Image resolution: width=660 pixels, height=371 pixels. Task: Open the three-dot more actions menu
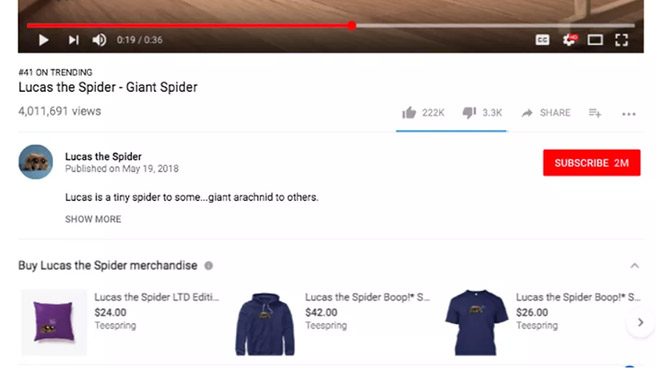[x=628, y=114]
